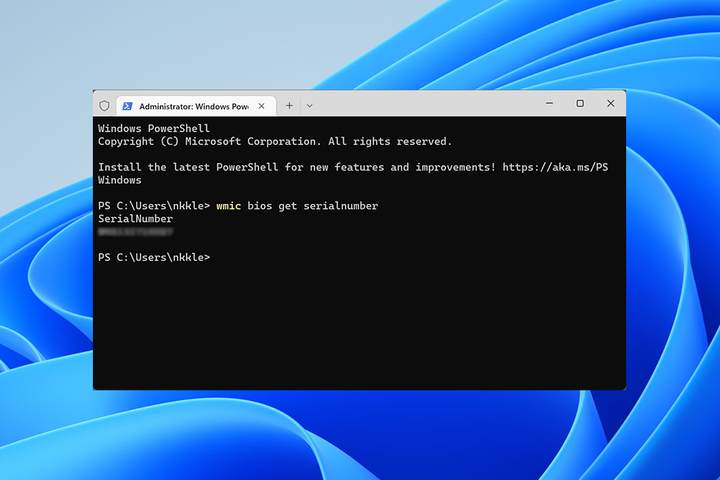Click the Copyright Microsoft Corporation line
The width and height of the screenshot is (720, 480).
(275, 141)
